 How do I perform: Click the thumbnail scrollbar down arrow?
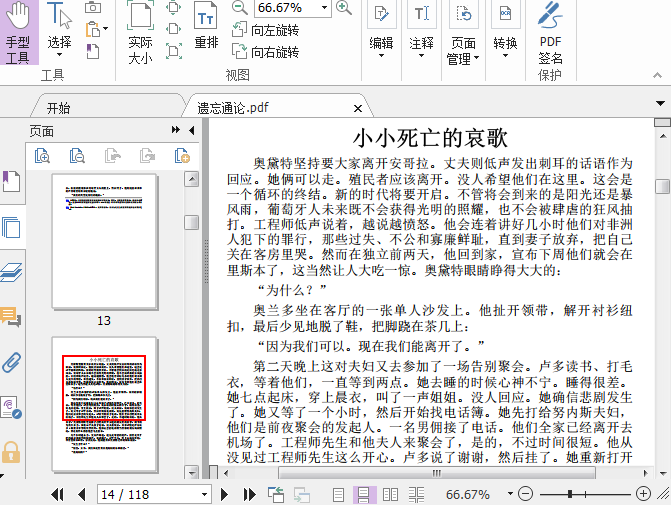pyautogui.click(x=191, y=472)
